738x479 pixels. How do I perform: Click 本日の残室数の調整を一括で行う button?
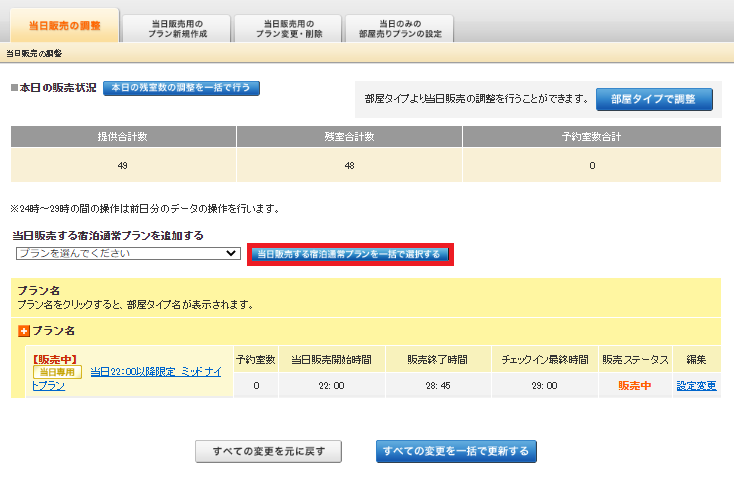tap(181, 88)
